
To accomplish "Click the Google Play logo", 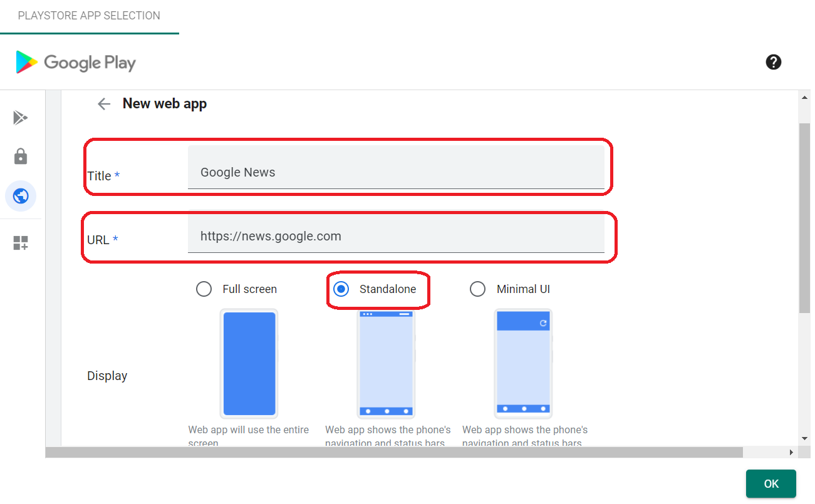I will (x=76, y=62).
